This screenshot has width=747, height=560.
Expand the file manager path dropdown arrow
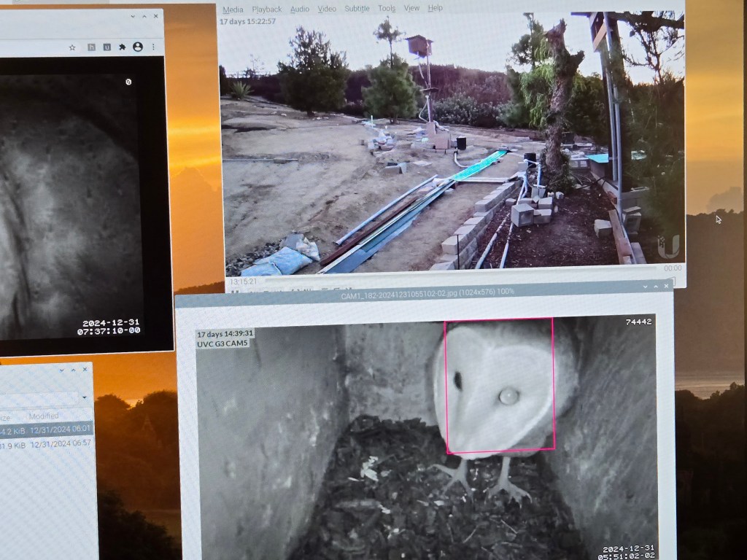pyautogui.click(x=85, y=398)
